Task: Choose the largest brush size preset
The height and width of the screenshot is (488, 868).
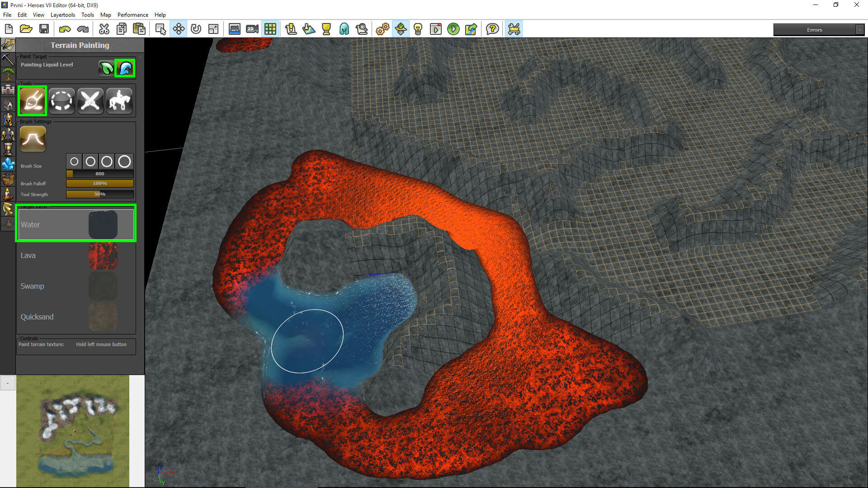Action: click(124, 161)
